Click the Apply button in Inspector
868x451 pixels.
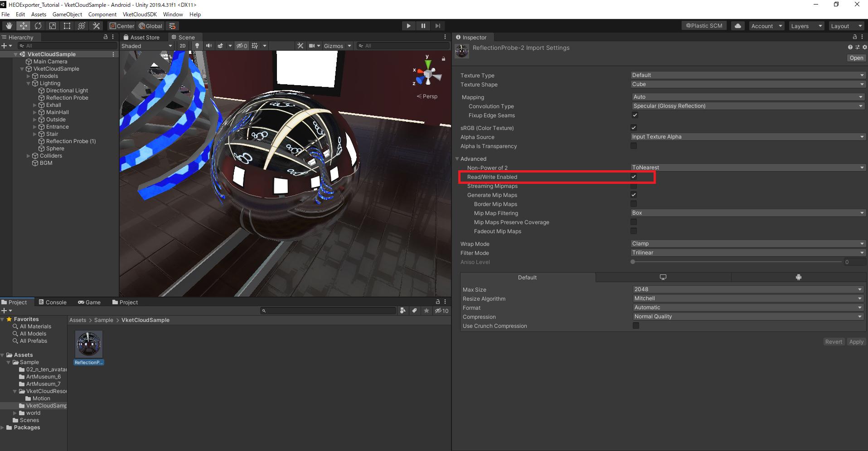pyautogui.click(x=856, y=341)
